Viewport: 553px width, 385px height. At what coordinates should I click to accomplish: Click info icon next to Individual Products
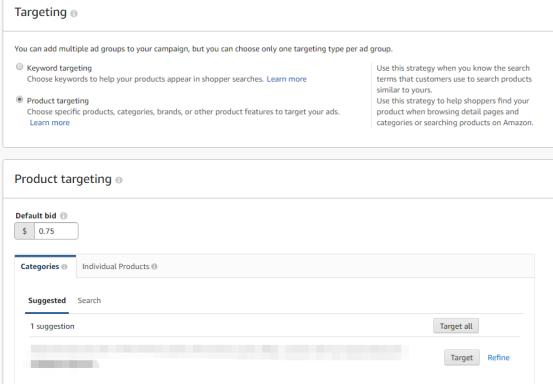pos(154,267)
